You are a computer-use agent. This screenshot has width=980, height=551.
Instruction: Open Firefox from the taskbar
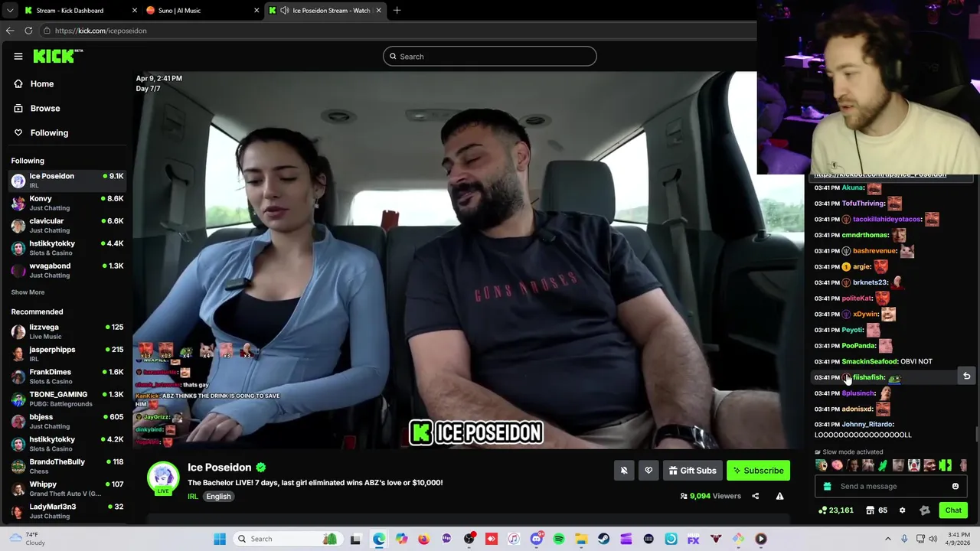[x=423, y=539]
